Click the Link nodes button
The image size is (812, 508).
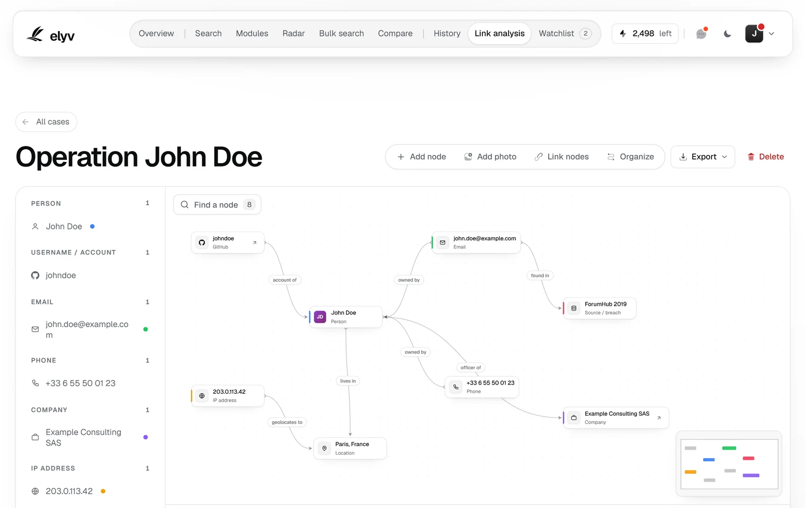562,157
